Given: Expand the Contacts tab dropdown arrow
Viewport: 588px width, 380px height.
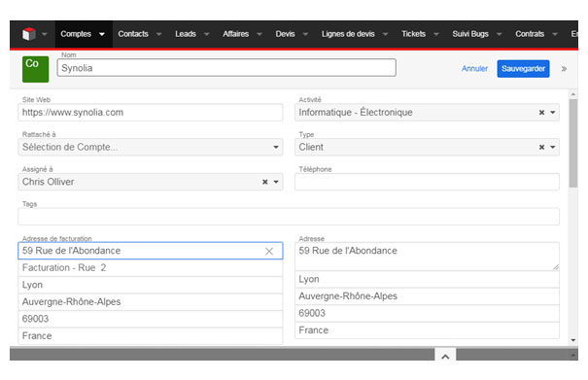Looking at the screenshot, I should coord(159,34).
